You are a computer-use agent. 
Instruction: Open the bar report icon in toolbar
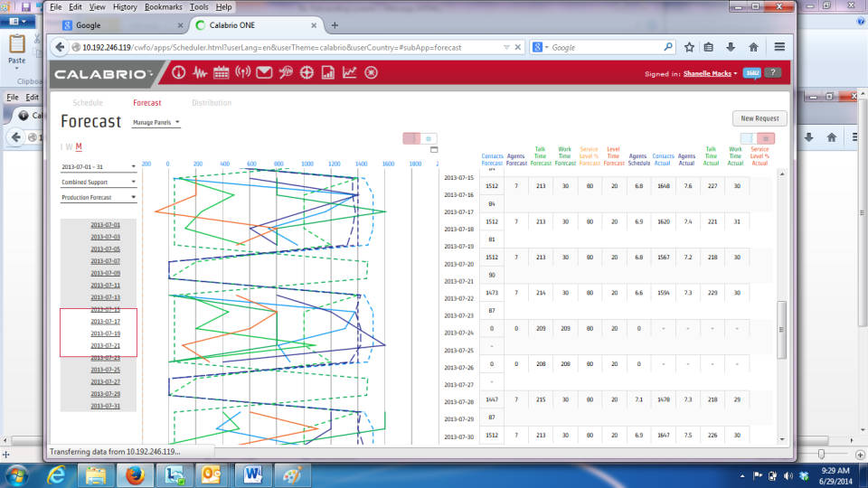(x=328, y=73)
